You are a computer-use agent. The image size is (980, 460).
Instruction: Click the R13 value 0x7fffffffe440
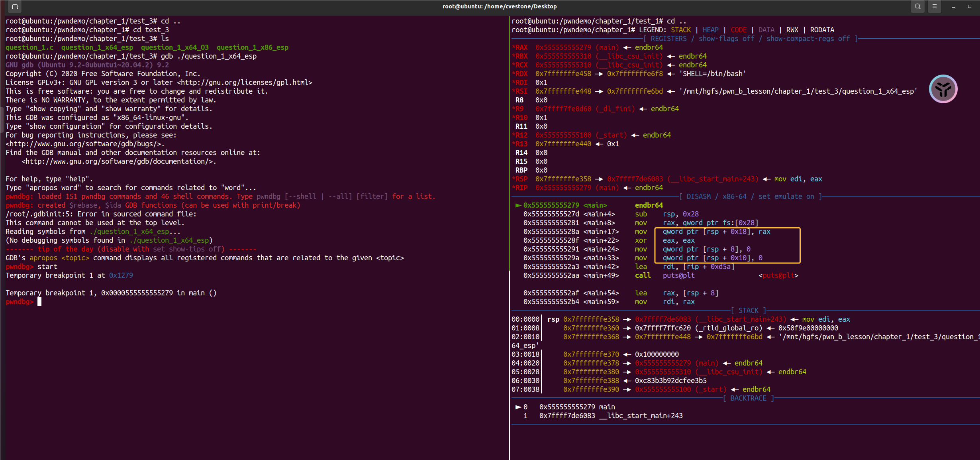(563, 144)
